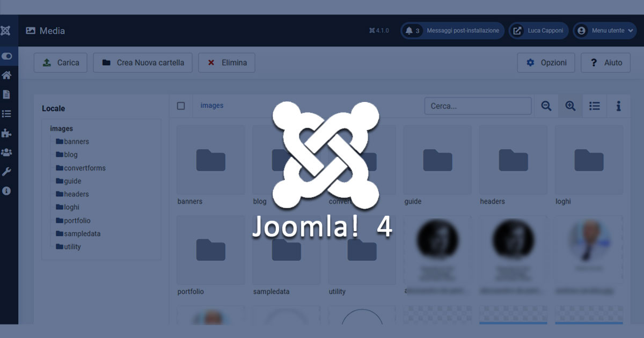Screen dimensions: 644x338
Task: Open the Content file sidebar icon
Action: pyautogui.click(x=6, y=94)
